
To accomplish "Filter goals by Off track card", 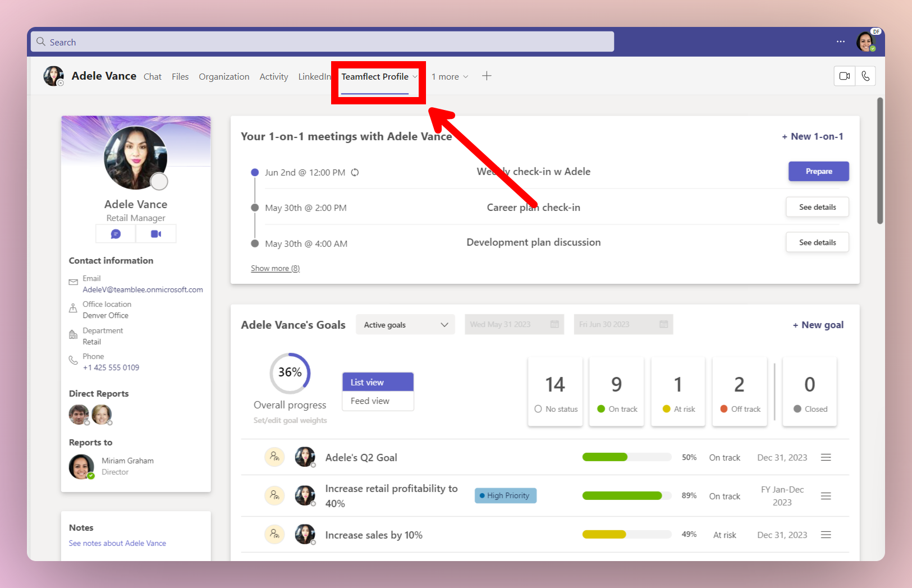I will [740, 392].
